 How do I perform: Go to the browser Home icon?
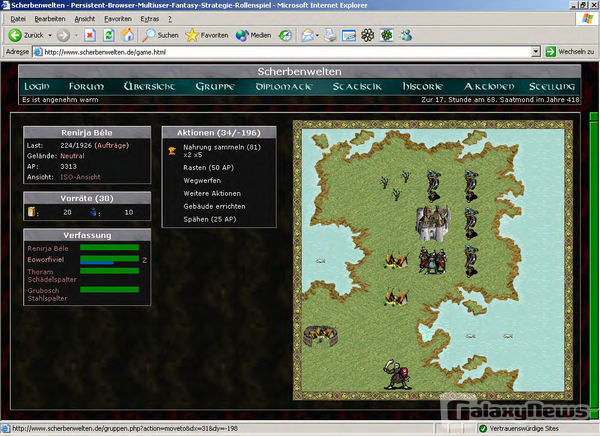128,35
